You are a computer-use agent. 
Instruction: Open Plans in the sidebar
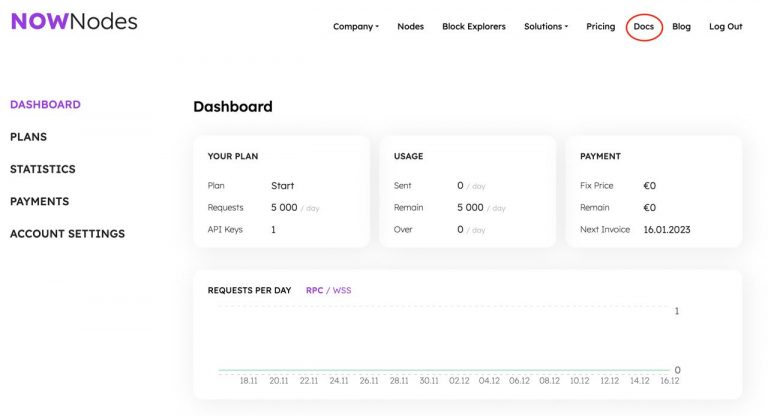click(28, 137)
